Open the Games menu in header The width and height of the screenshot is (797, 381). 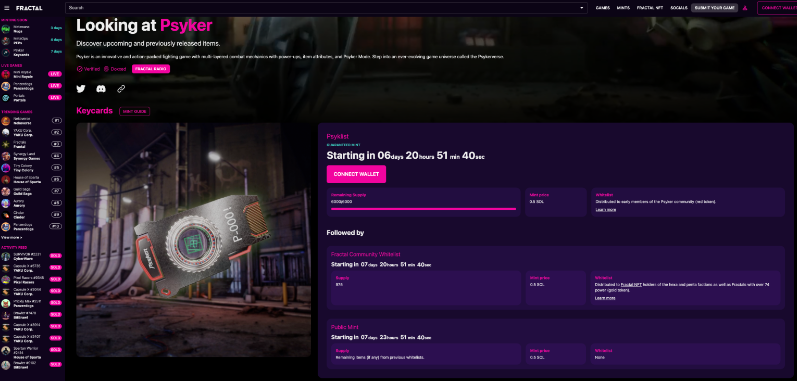coord(602,8)
